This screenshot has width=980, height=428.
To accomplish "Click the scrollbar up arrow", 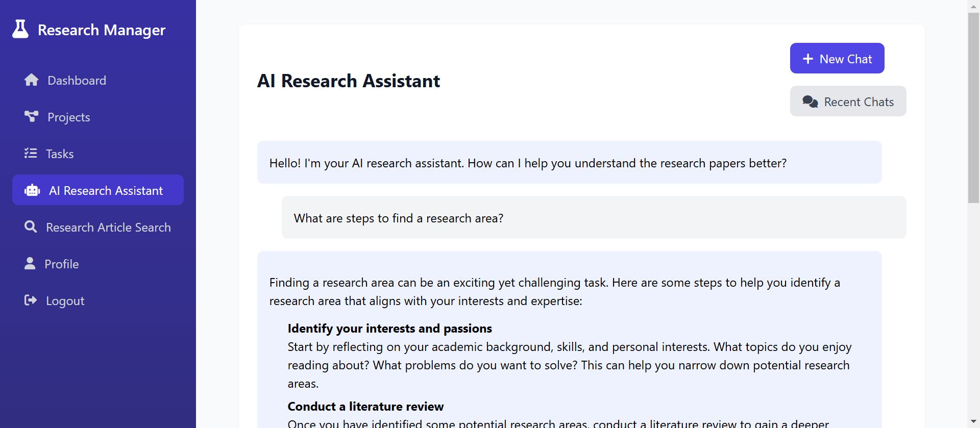I will [974, 6].
